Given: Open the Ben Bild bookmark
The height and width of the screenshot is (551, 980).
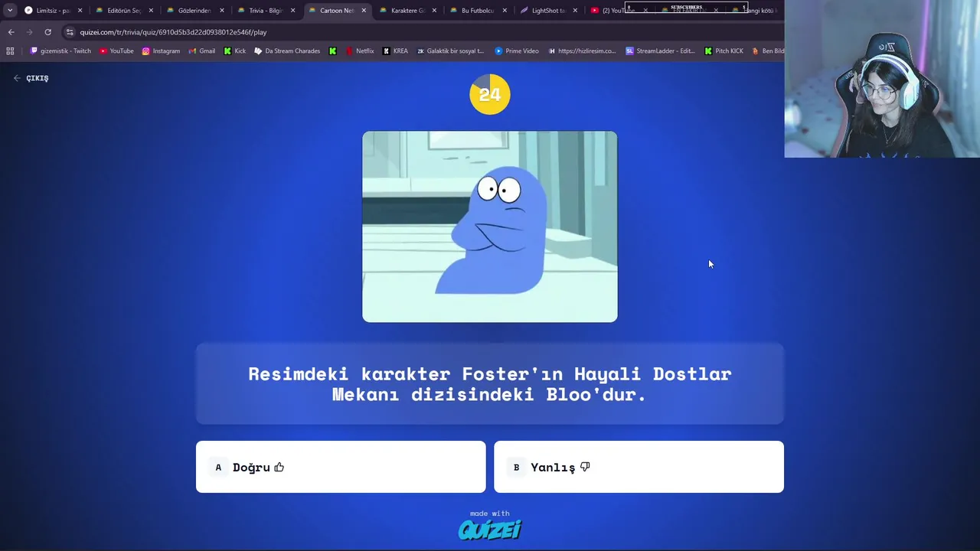Looking at the screenshot, I should coord(768,51).
